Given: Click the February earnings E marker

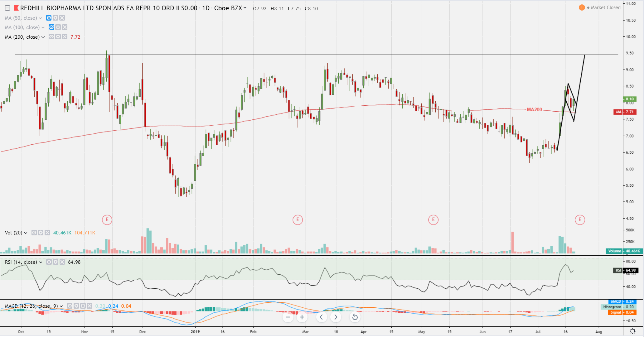Looking at the screenshot, I should pyautogui.click(x=298, y=219).
